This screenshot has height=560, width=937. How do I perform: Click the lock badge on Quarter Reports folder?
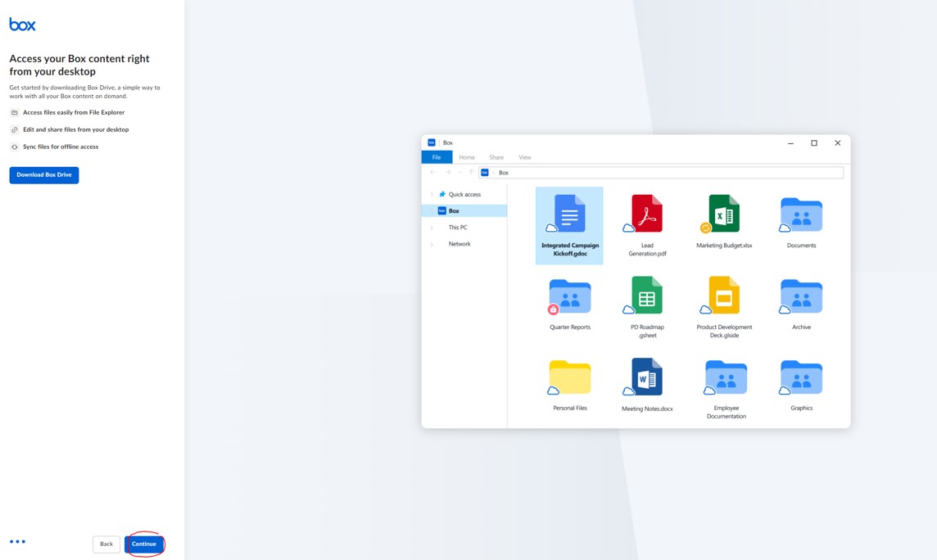tap(554, 309)
